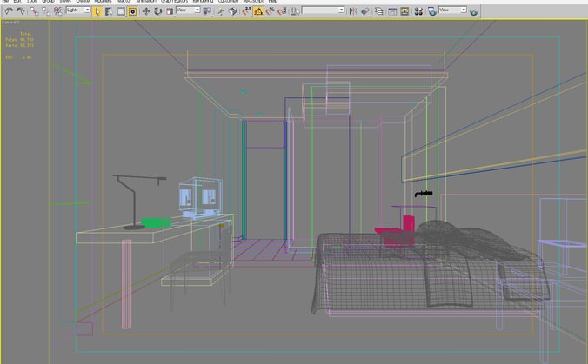Screen dimensions: 588x364
Task: Select the computer monitor on the desk
Action: click(200, 198)
